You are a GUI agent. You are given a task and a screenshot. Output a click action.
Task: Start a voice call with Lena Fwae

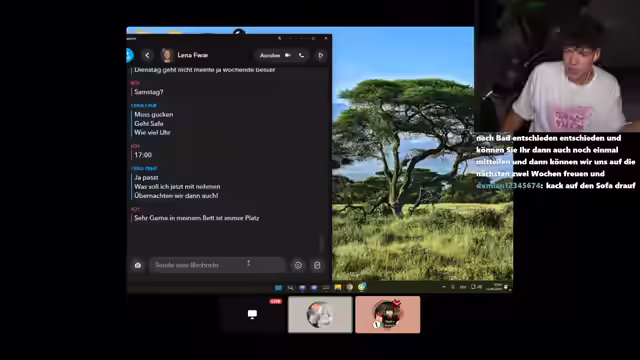pyautogui.click(x=301, y=55)
